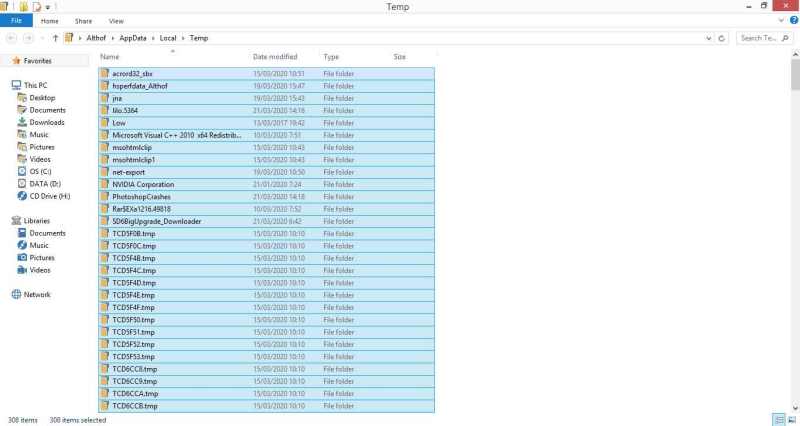800x426 pixels.
Task: Expand the address bar history dropdown
Action: 708,38
